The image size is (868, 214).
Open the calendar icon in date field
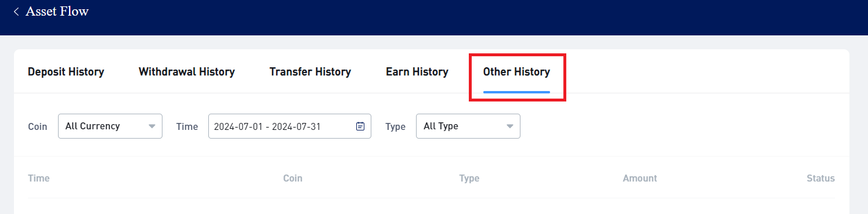pos(360,126)
